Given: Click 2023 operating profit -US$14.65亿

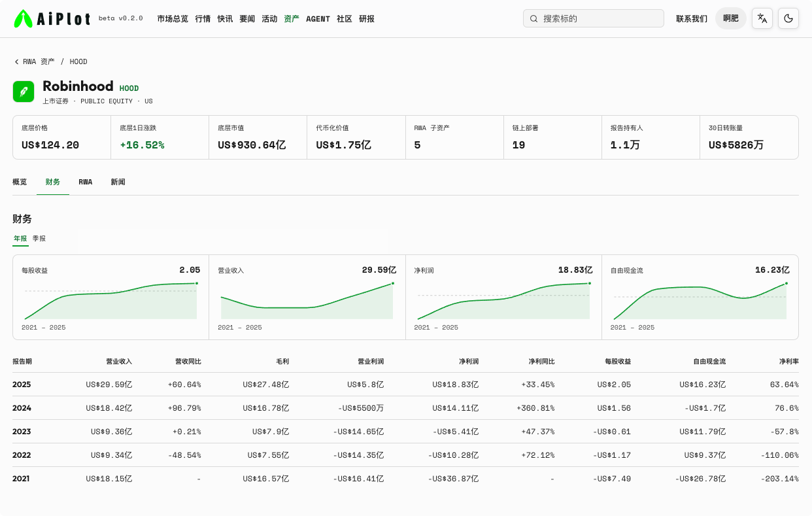Looking at the screenshot, I should [x=358, y=432].
